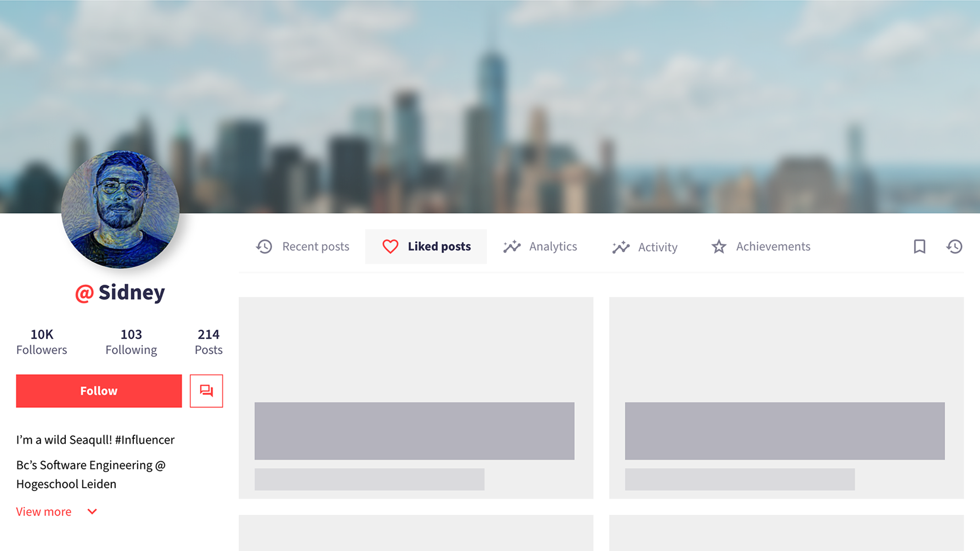Expand bio with View more chevron
980x551 pixels.
point(92,511)
